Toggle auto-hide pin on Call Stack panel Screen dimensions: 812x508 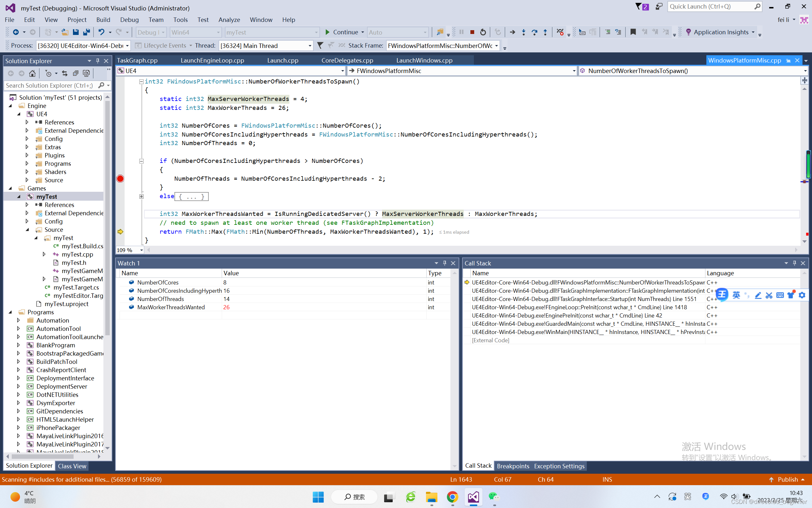tap(794, 263)
